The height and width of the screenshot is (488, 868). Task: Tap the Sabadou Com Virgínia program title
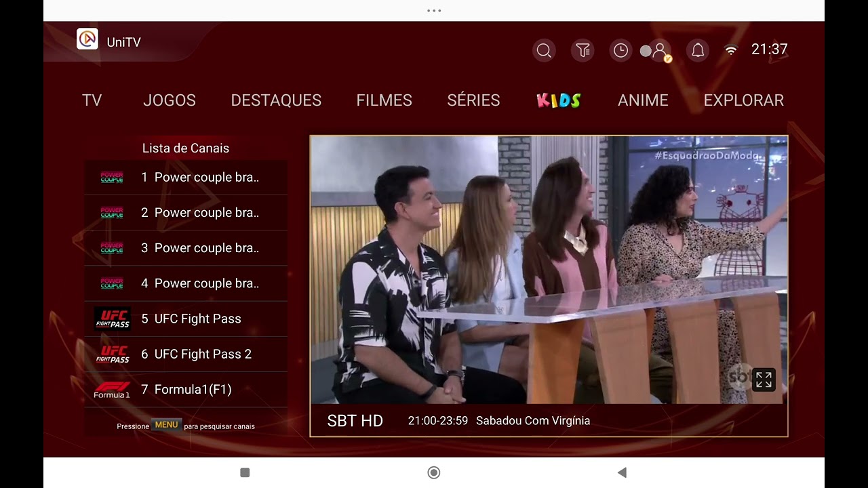[x=533, y=421]
